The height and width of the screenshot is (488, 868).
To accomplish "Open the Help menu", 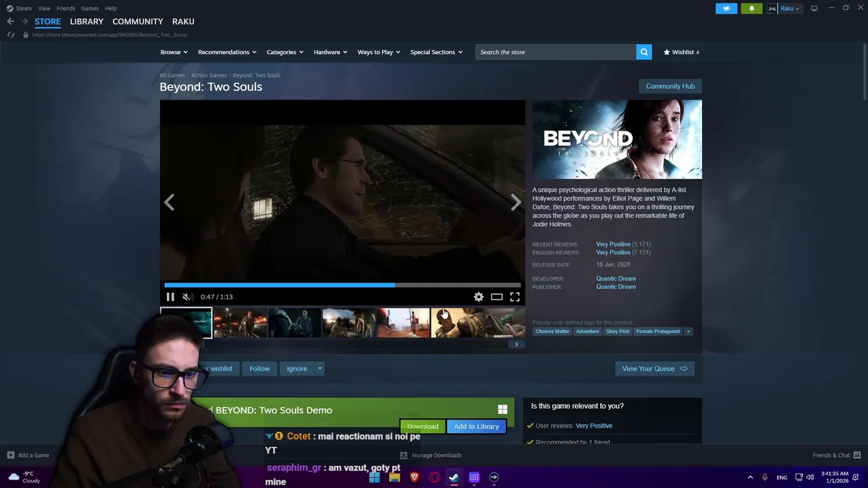I will coord(111,8).
